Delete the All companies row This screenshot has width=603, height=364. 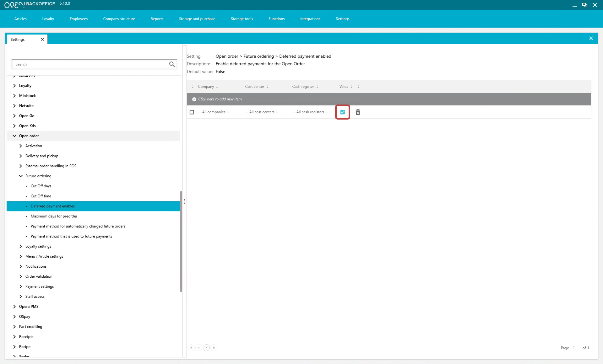[358, 112]
